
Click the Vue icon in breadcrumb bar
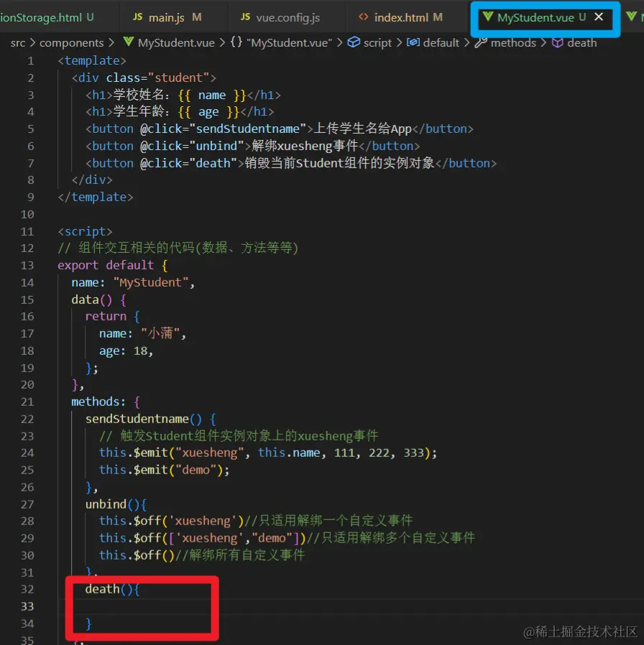(x=129, y=42)
